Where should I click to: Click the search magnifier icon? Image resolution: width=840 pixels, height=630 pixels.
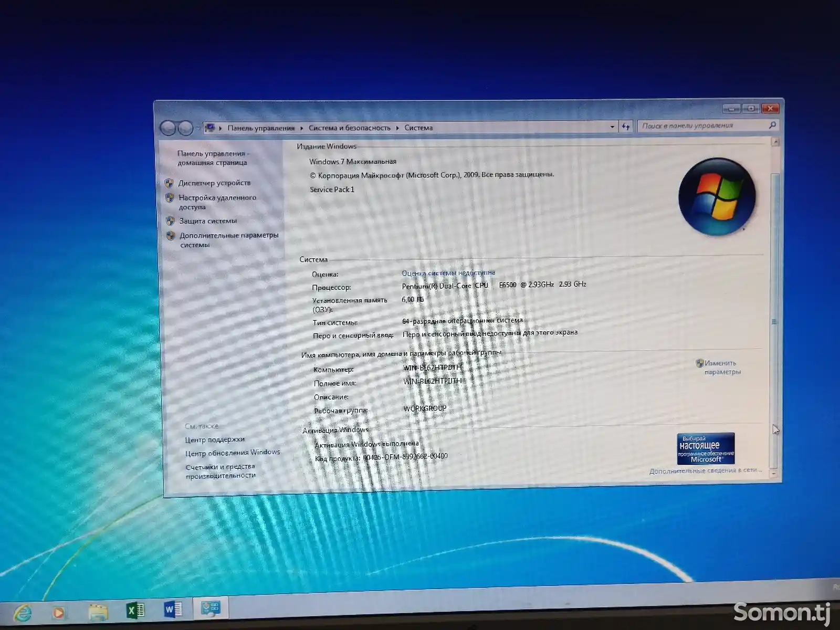pyautogui.click(x=772, y=125)
